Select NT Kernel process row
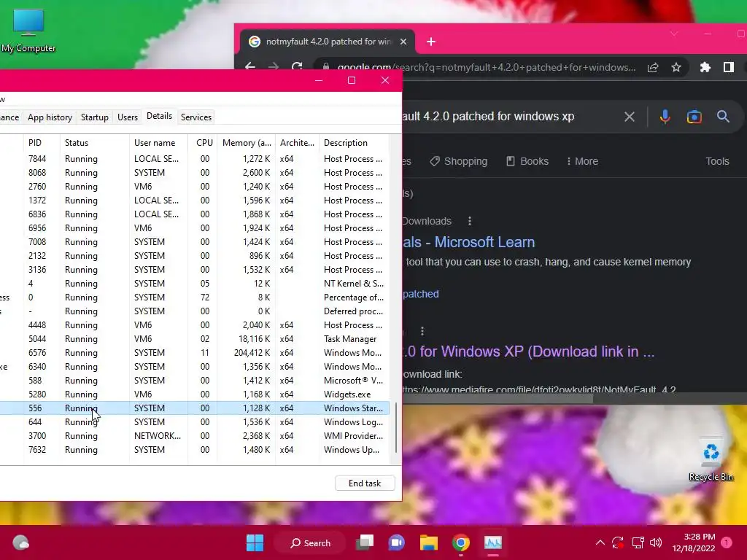 [x=194, y=284]
